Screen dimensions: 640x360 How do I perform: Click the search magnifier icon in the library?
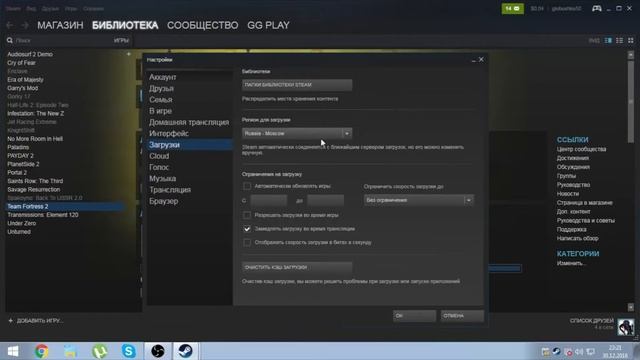[x=10, y=40]
